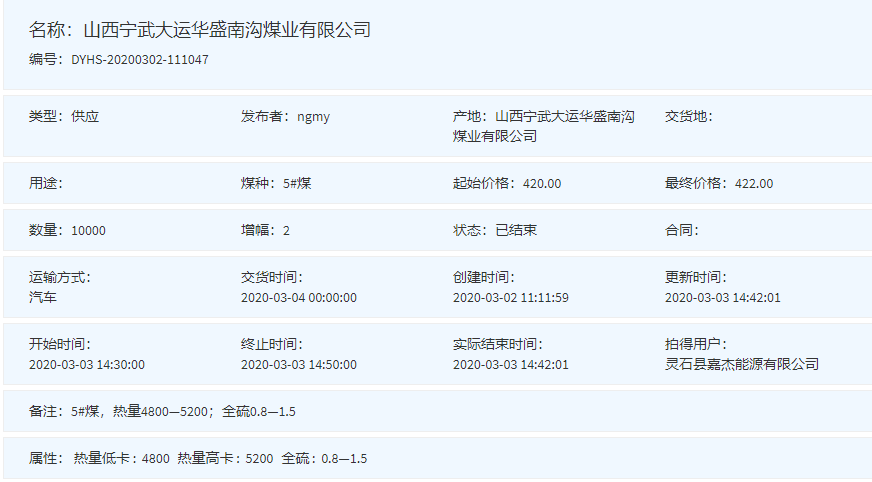Select company name 山西宁武大运华盛南沟煤业有限公司 in title
The height and width of the screenshot is (482, 872).
[227, 30]
